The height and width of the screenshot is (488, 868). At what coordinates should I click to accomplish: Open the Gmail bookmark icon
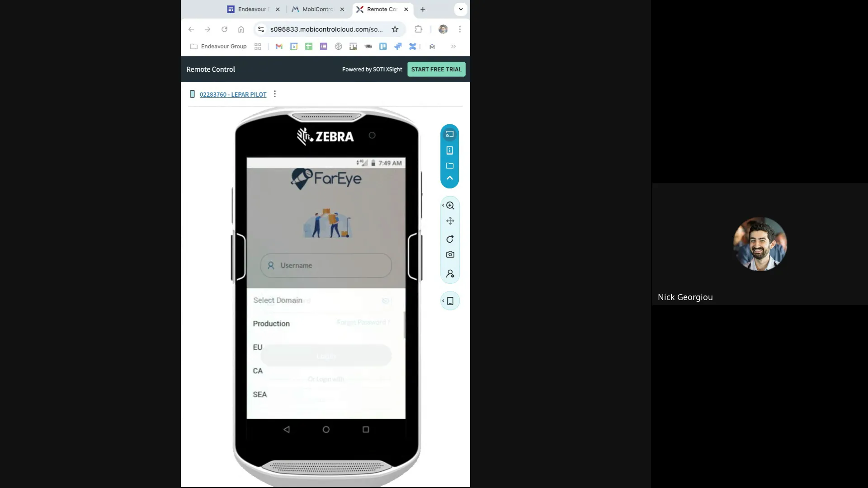click(279, 47)
